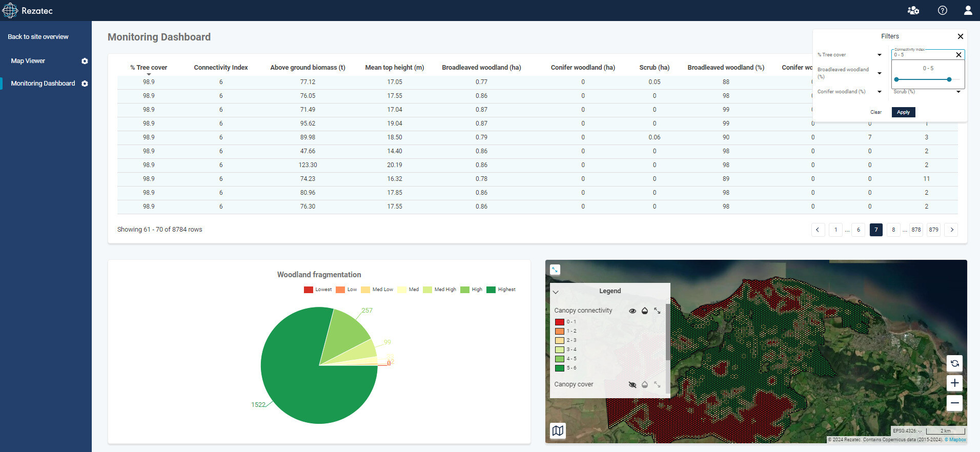Hide the Canopy connectivity layer

632,311
